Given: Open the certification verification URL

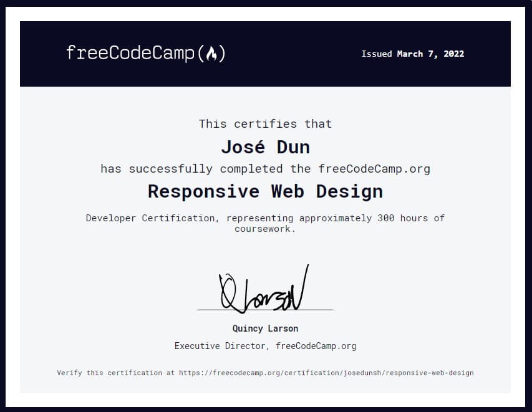Looking at the screenshot, I should 326,373.
